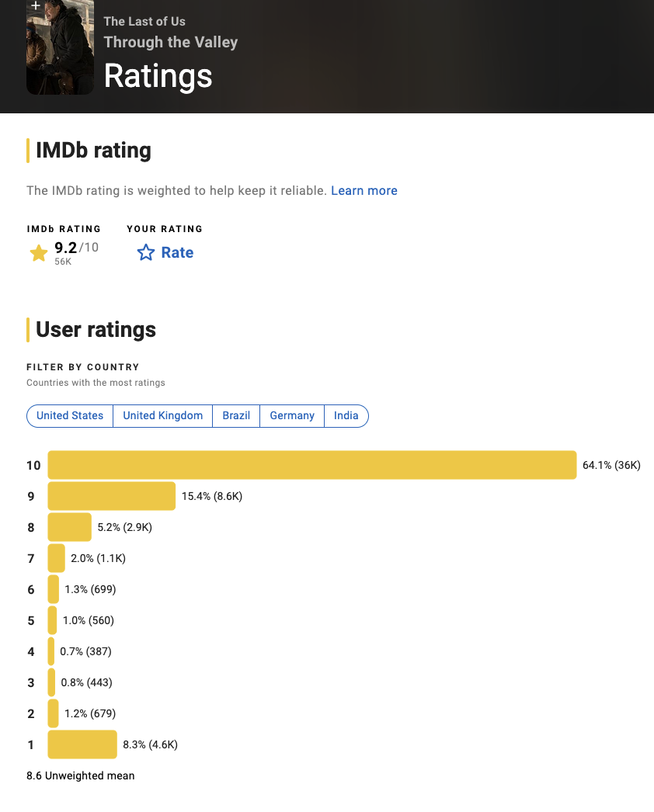Open The Last of Us series link
Viewport: 654px width, 812px height.
click(144, 21)
